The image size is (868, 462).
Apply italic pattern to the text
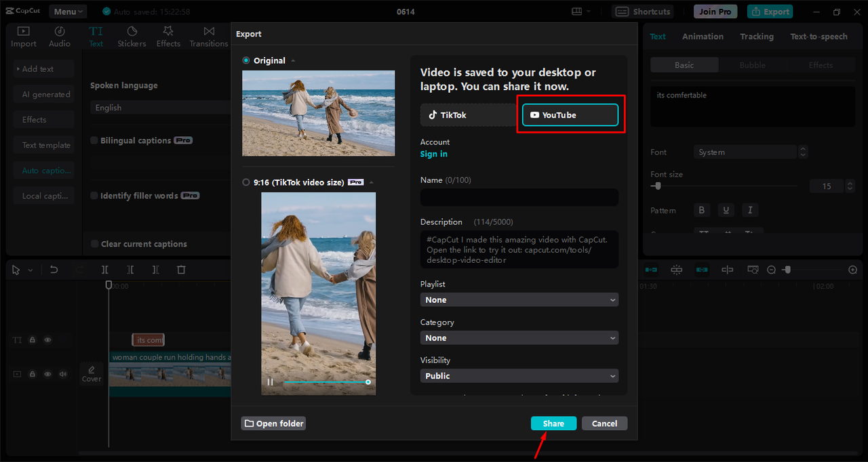click(x=749, y=210)
